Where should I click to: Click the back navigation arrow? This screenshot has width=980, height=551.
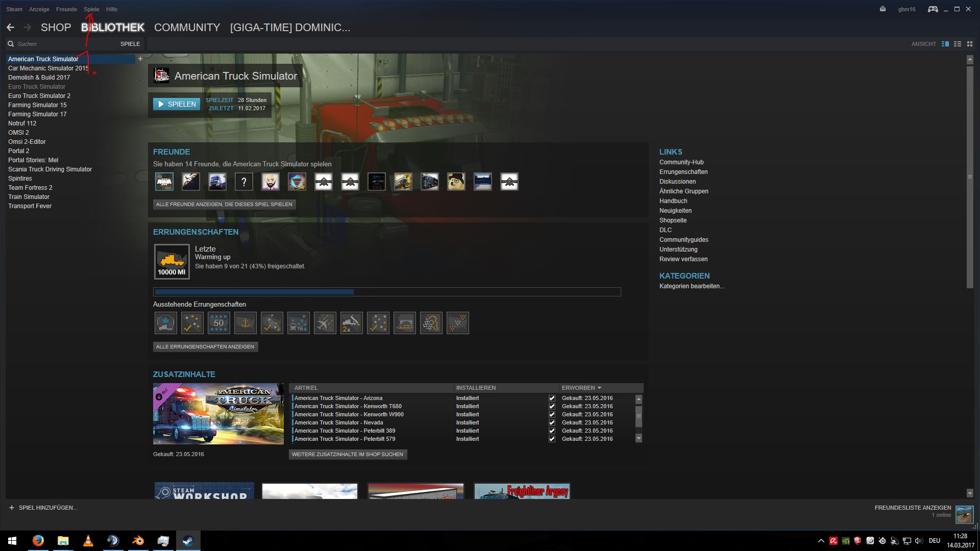pos(10,28)
